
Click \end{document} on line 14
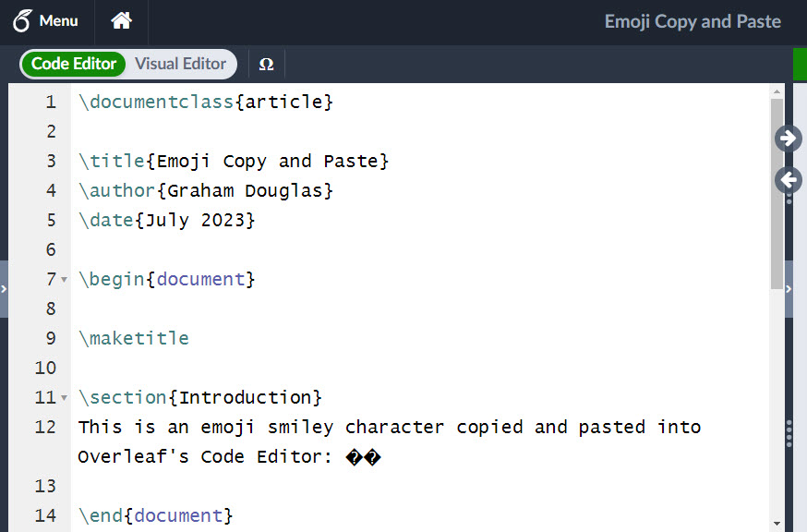[x=157, y=515]
